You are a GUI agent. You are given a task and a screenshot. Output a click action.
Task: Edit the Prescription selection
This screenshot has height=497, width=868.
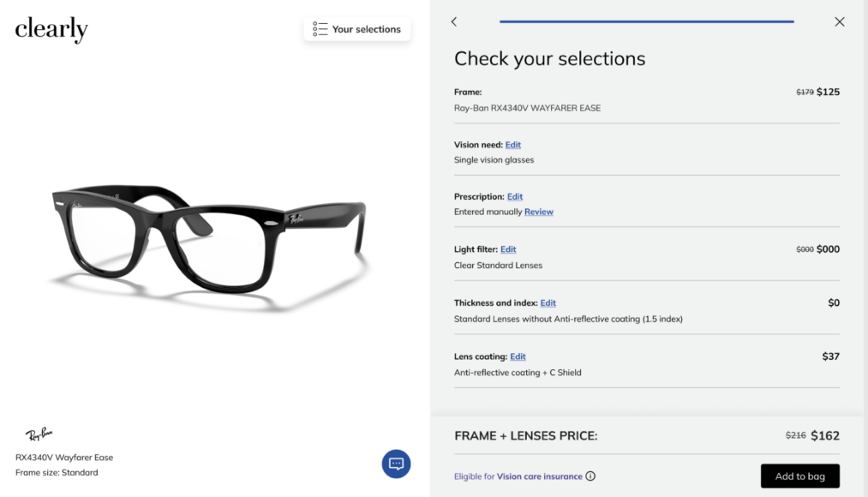click(515, 196)
